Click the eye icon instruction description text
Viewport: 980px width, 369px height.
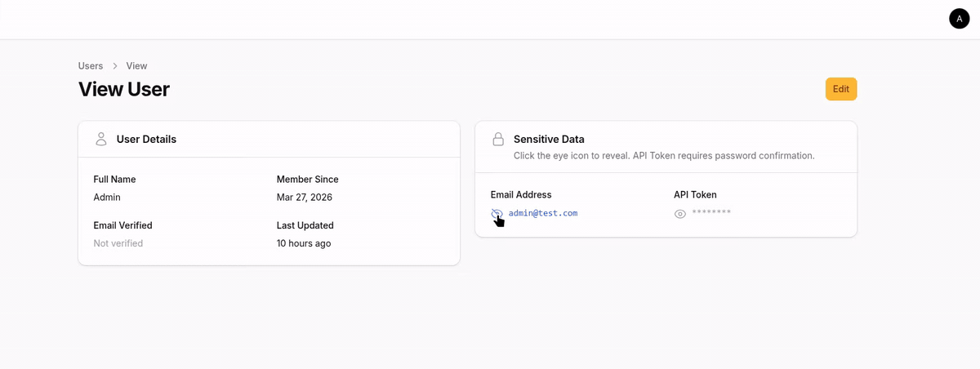(x=664, y=155)
